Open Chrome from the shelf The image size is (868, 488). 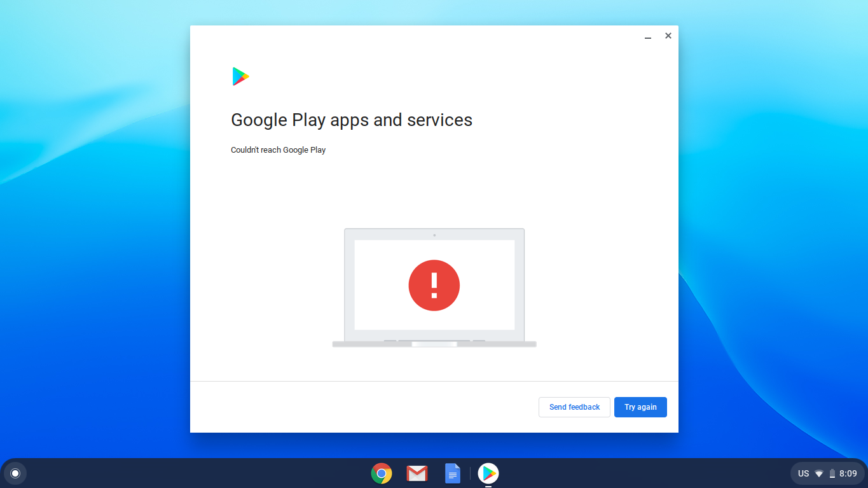pyautogui.click(x=382, y=473)
